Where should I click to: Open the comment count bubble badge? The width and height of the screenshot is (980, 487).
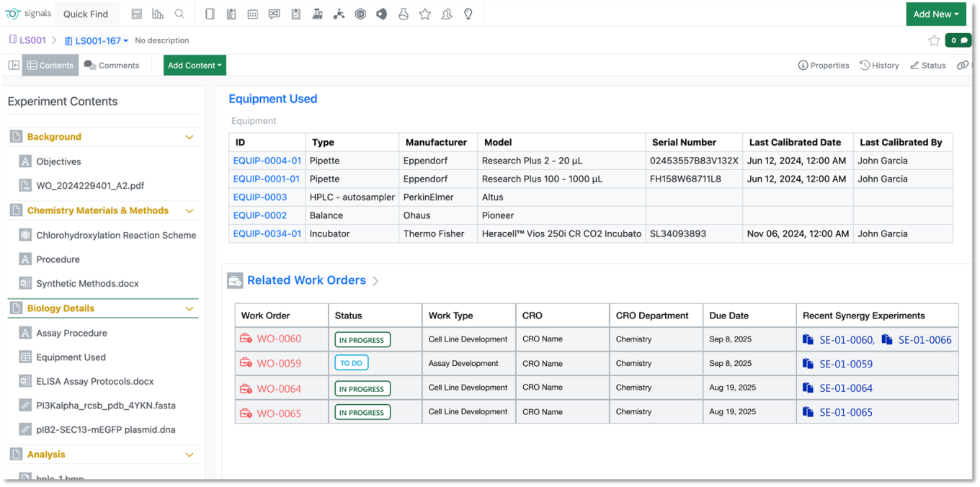pyautogui.click(x=958, y=40)
